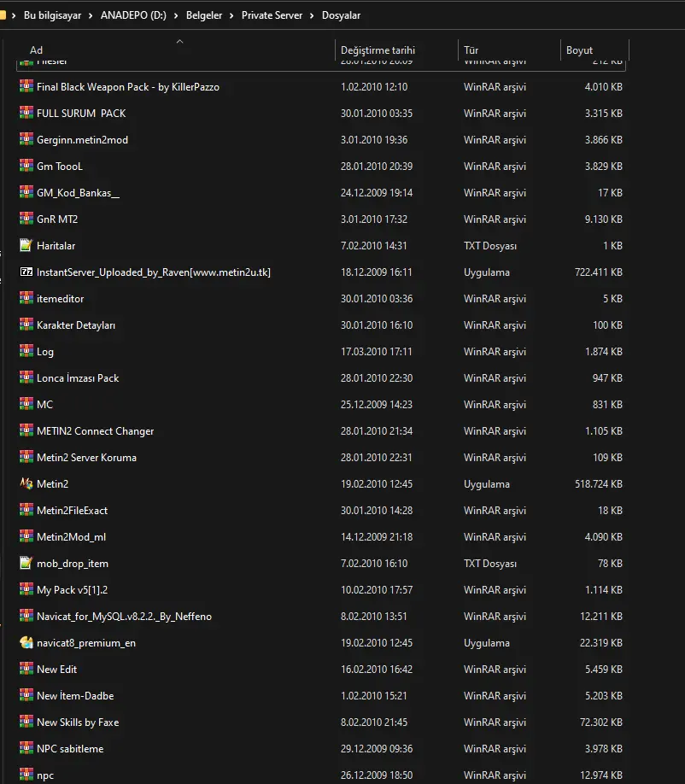The width and height of the screenshot is (685, 784).
Task: Select the GM_Kod_Bankas__ archive icon
Action: pos(26,192)
